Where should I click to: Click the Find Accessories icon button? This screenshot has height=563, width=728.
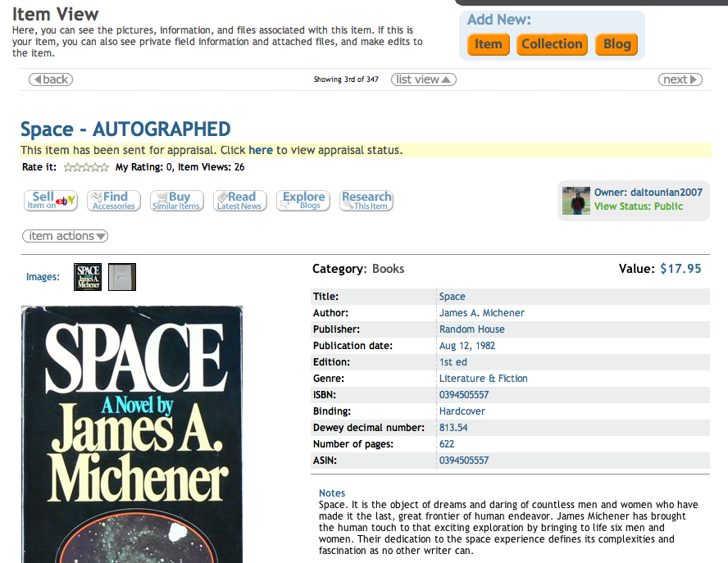(x=114, y=201)
